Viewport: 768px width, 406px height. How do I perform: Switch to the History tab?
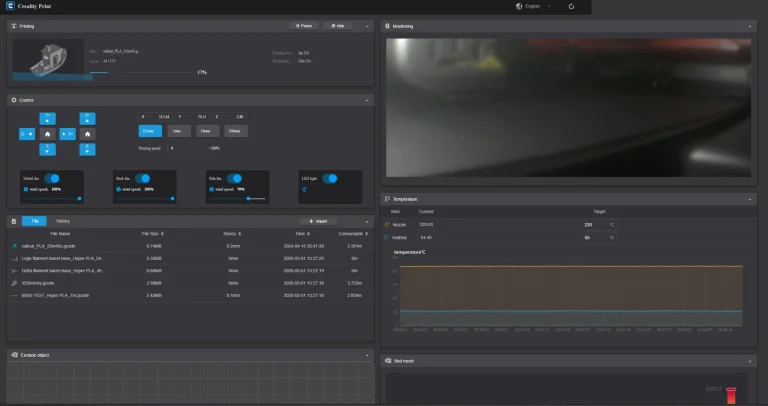coord(63,221)
